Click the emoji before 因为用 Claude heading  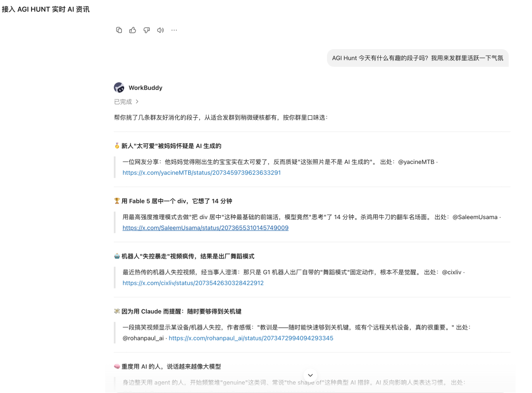pyautogui.click(x=117, y=311)
